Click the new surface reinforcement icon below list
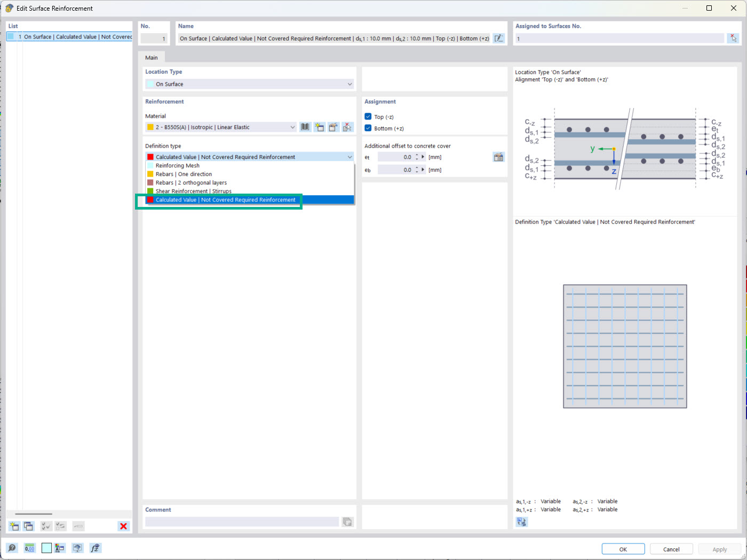 (x=14, y=526)
